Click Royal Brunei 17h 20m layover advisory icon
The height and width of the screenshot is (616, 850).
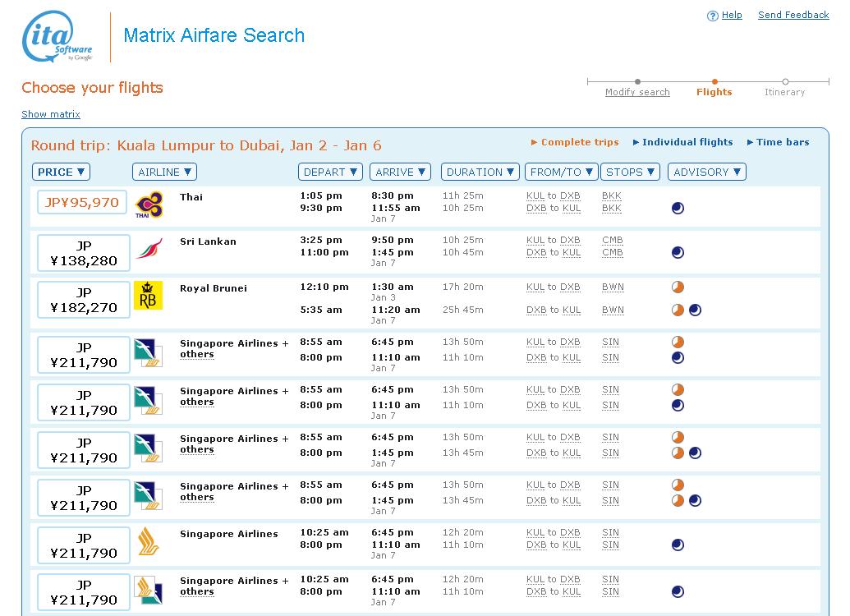pos(678,287)
